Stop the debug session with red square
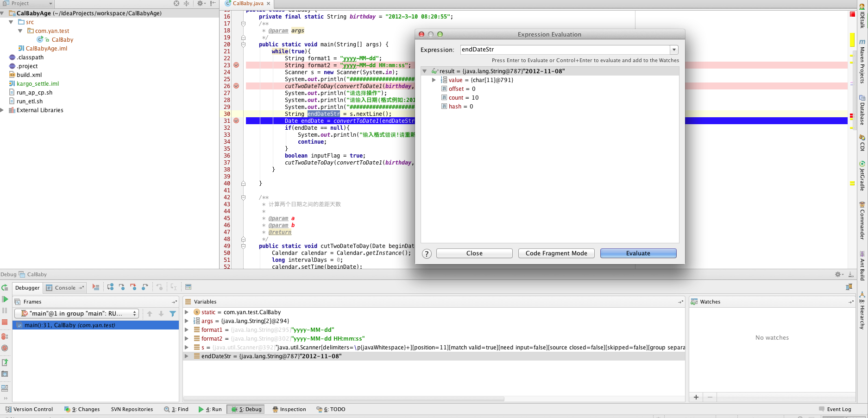 click(5, 322)
